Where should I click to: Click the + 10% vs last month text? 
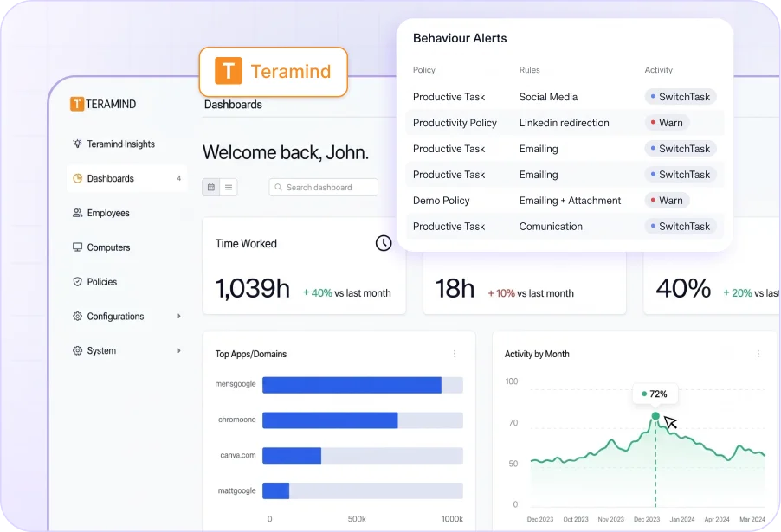[x=531, y=293]
